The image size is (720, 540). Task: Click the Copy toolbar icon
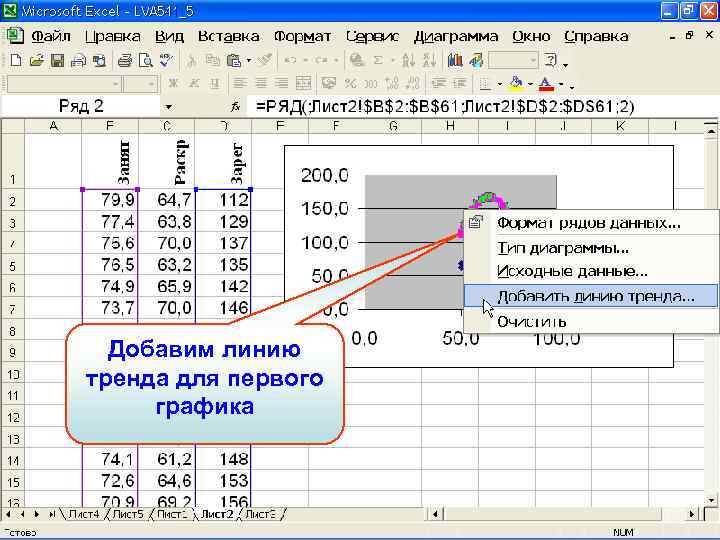pos(213,60)
